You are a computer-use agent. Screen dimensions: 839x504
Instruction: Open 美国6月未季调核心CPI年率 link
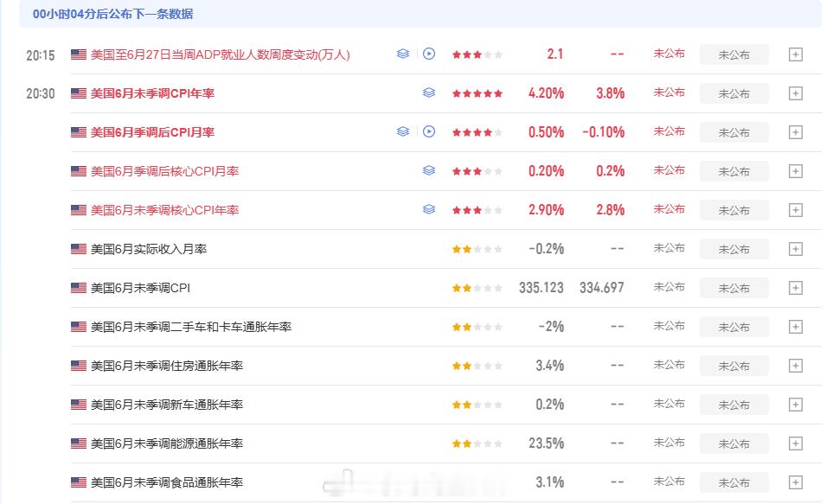pos(165,210)
